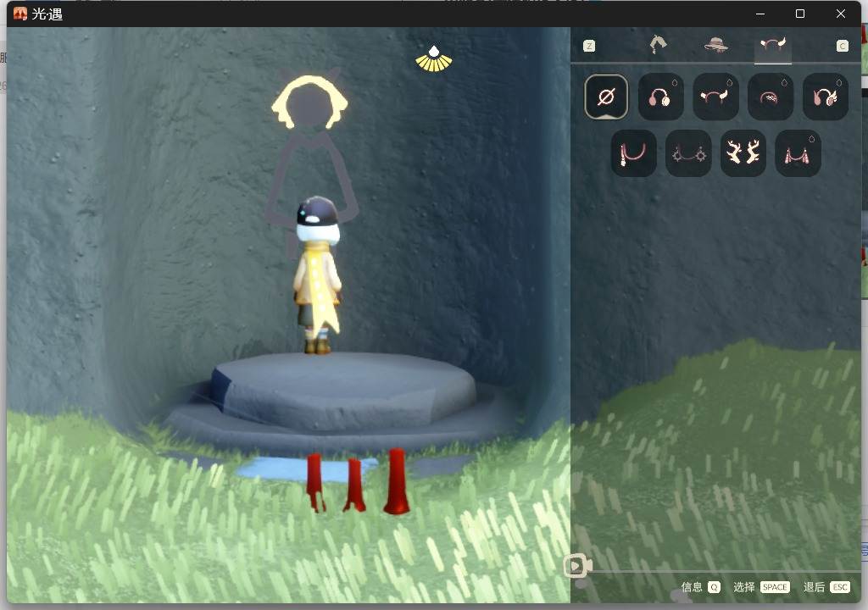Pick the sun-shaped ornaments chain accessory

coord(688,153)
